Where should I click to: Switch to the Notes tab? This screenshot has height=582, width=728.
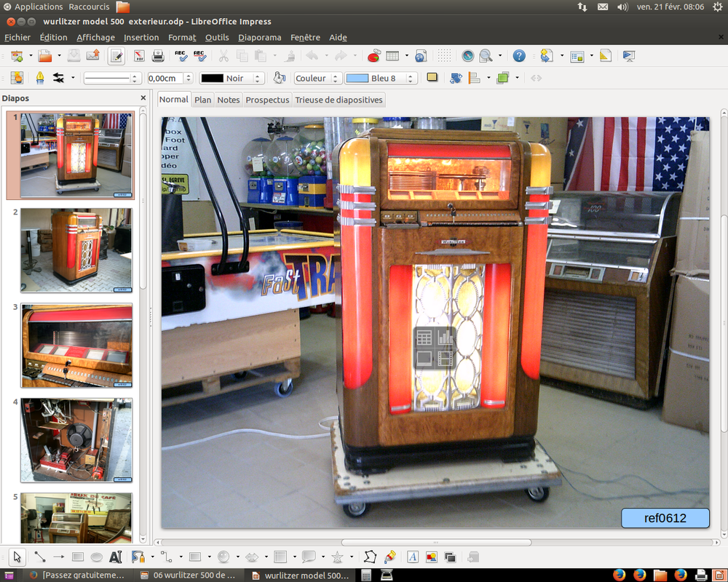228,100
